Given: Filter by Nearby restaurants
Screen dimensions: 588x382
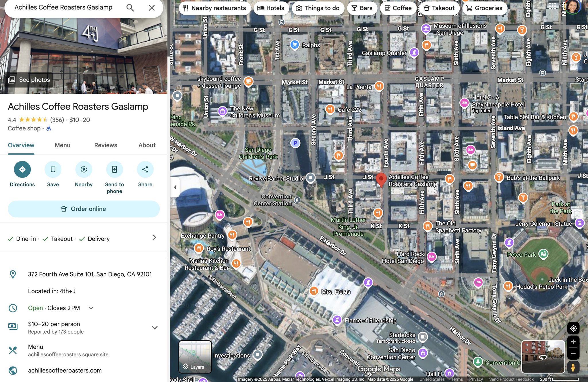Looking at the screenshot, I should coord(214,8).
